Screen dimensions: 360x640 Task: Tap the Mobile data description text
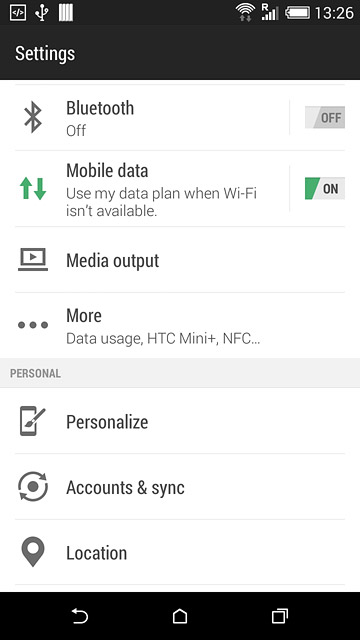coord(161,202)
